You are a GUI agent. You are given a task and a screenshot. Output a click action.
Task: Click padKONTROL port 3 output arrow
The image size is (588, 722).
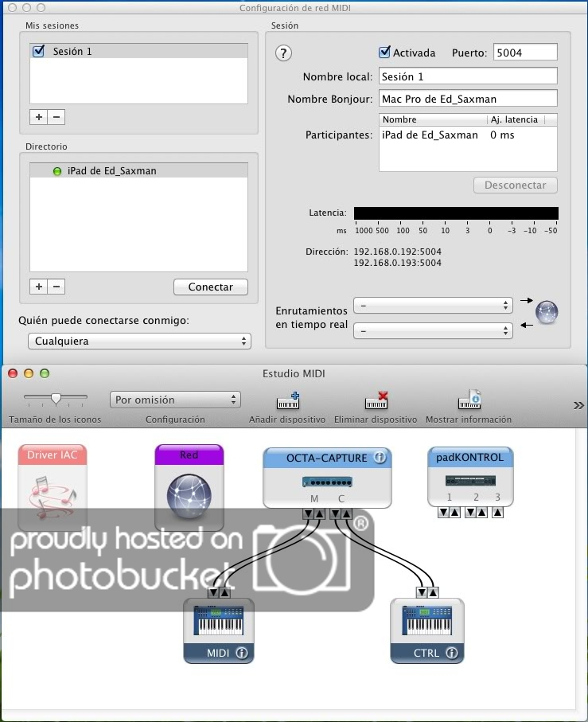(497, 512)
